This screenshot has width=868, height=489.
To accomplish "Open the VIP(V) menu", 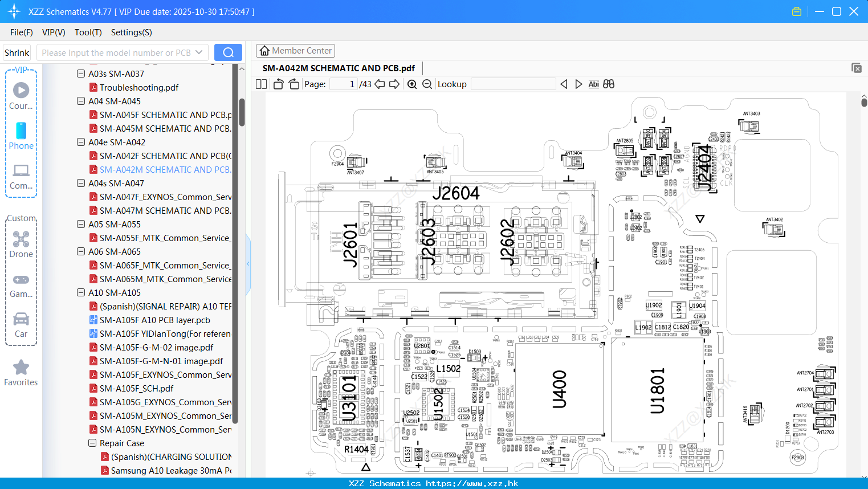I will click(x=54, y=32).
